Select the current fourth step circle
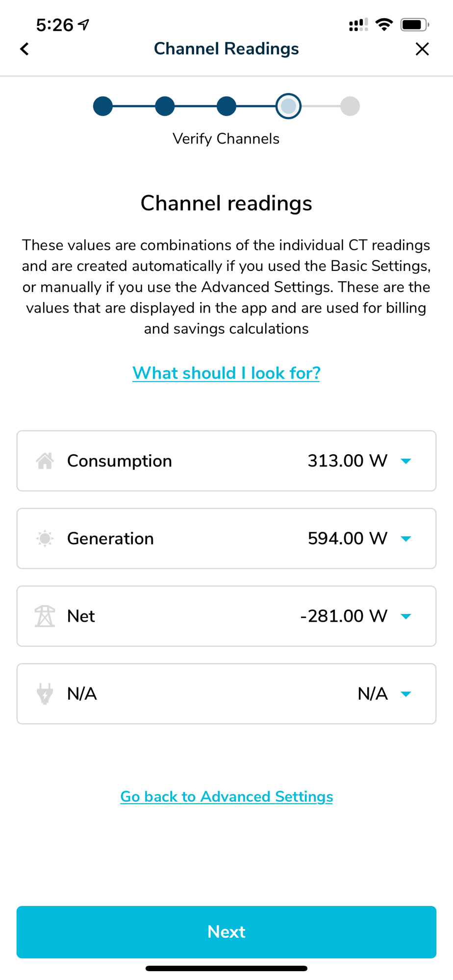453x980 pixels. click(x=288, y=106)
